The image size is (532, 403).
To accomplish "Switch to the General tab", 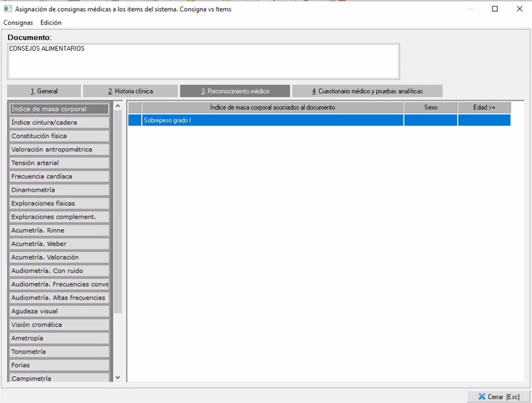I will click(x=44, y=91).
